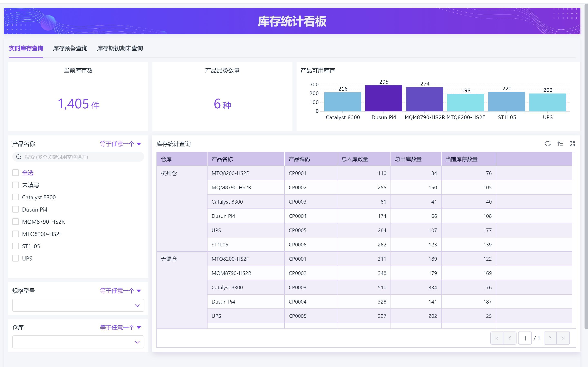
Task: Click the 总入库数量 column header
Action: (355, 159)
